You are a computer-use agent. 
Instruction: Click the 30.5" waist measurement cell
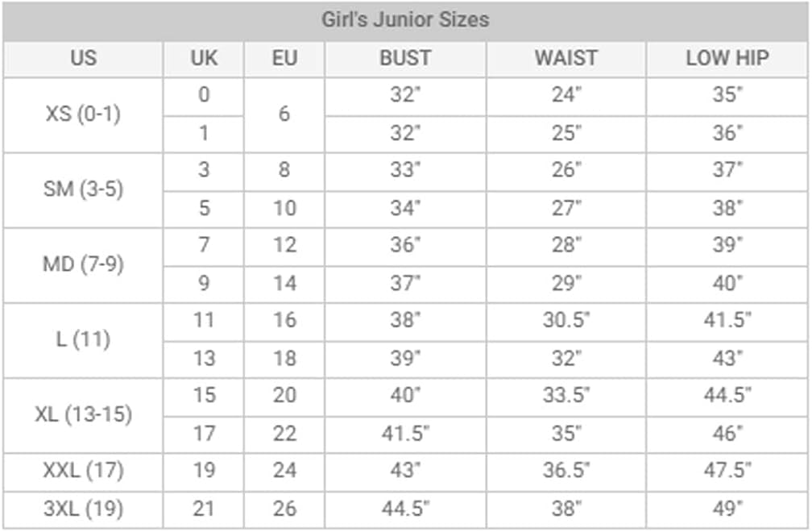(x=566, y=321)
